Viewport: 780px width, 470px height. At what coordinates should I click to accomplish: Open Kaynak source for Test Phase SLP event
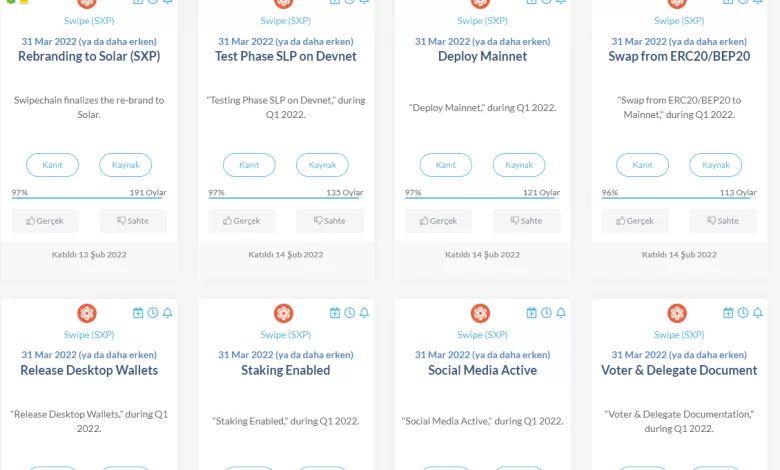pos(322,165)
